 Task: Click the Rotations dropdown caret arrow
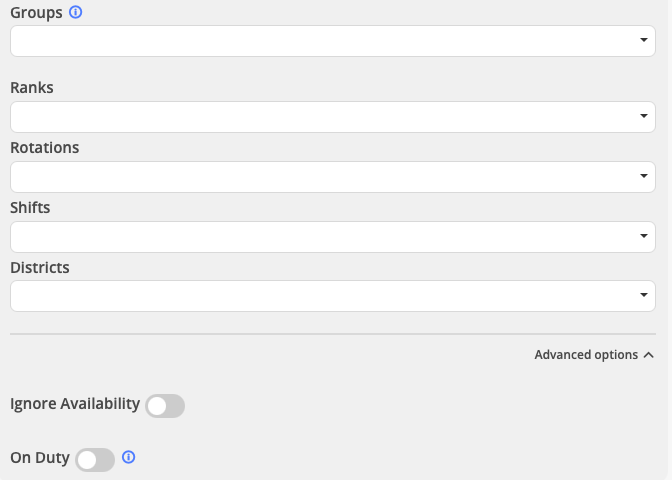(644, 177)
